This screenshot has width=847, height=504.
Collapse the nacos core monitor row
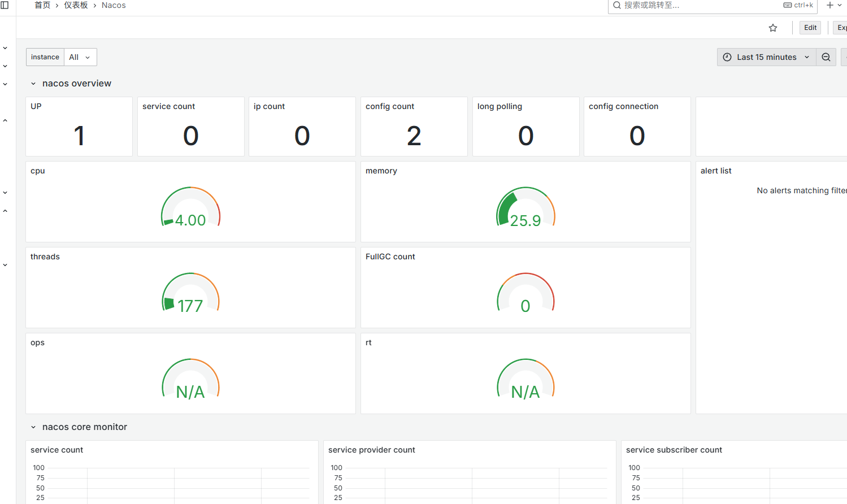pos(33,427)
